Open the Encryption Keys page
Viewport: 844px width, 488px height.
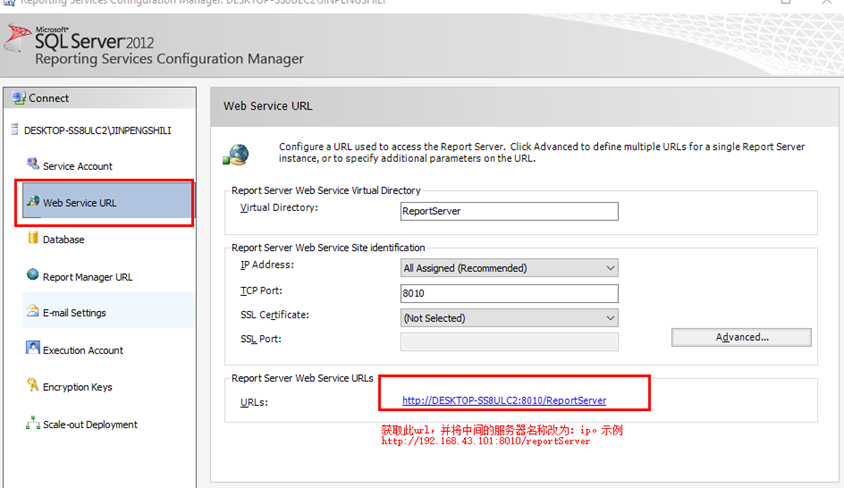click(78, 387)
